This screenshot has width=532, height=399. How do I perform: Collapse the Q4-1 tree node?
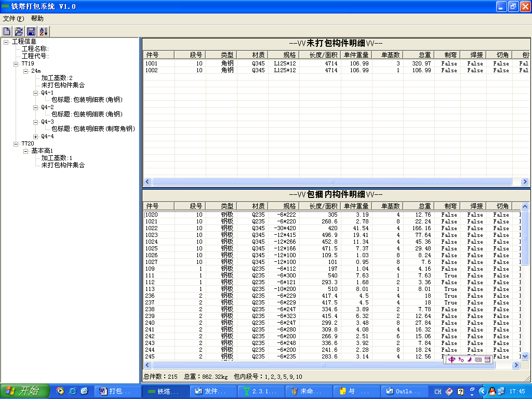point(35,93)
